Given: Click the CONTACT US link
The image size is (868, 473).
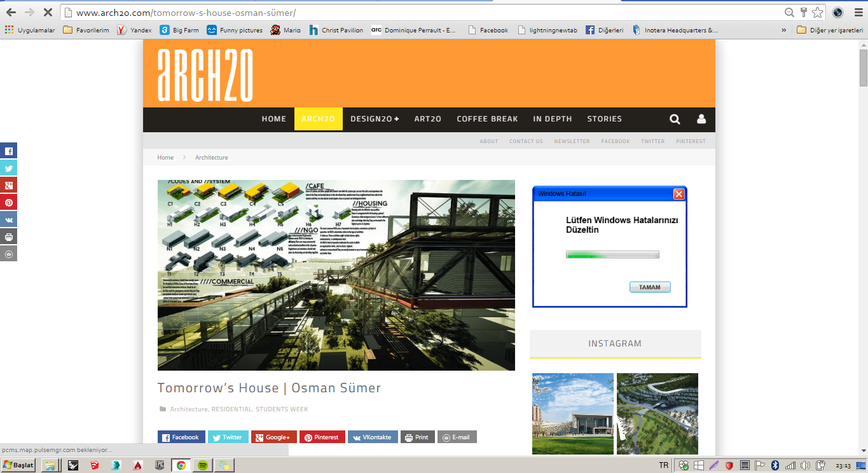Looking at the screenshot, I should (526, 141).
